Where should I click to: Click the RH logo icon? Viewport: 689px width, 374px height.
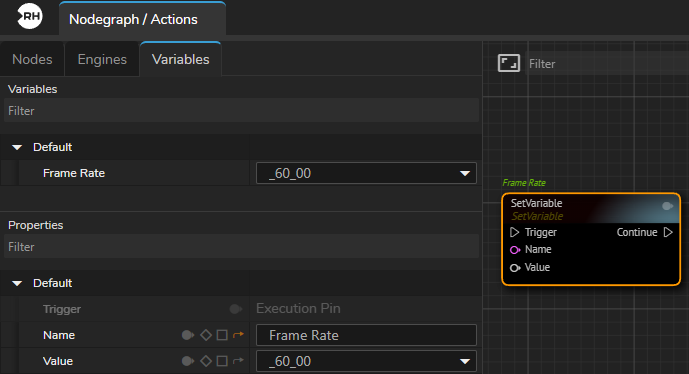pyautogui.click(x=30, y=16)
